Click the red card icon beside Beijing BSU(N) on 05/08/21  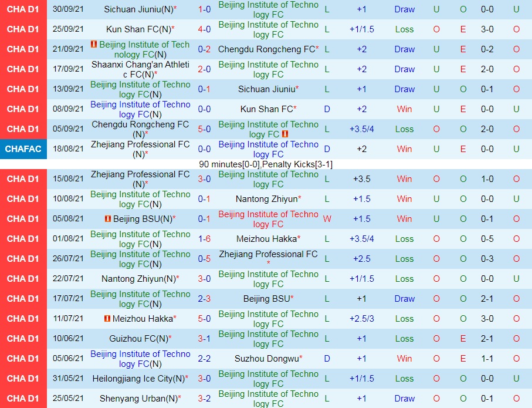pos(107,219)
